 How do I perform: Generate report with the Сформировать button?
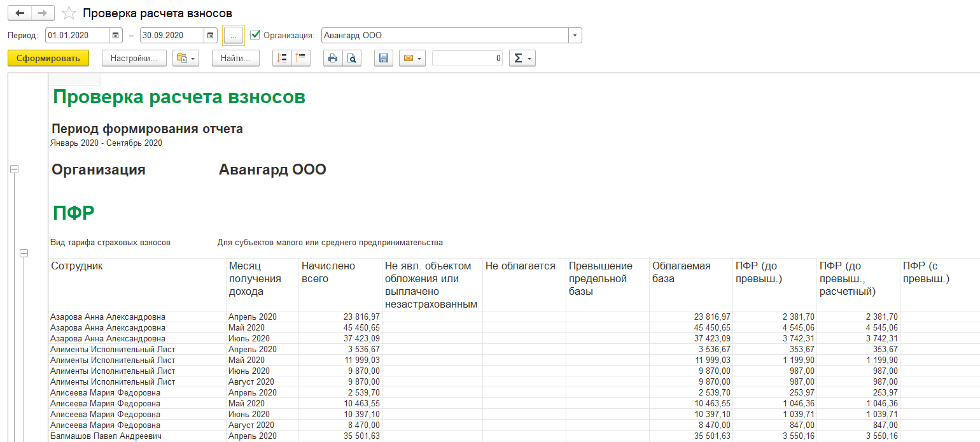point(48,59)
